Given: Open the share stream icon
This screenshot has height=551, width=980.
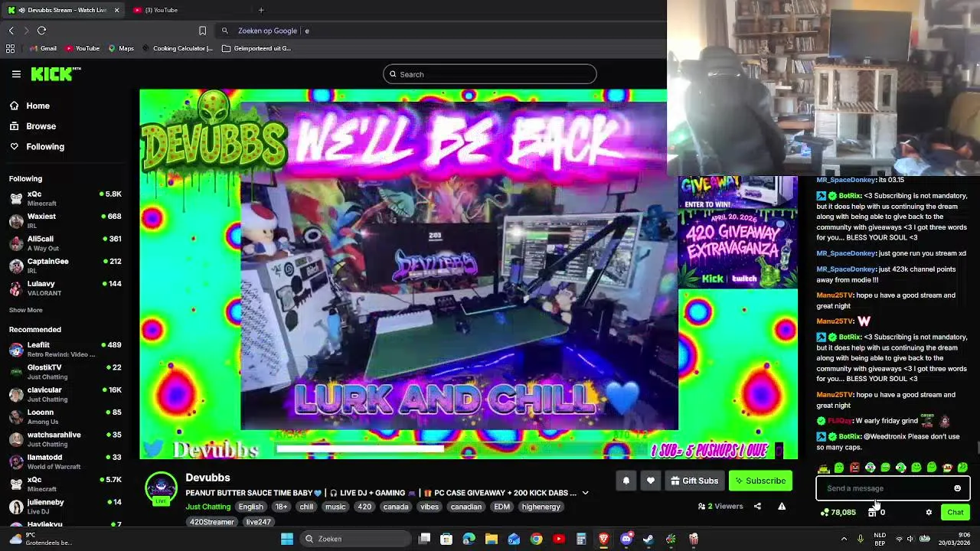Looking at the screenshot, I should 757,506.
